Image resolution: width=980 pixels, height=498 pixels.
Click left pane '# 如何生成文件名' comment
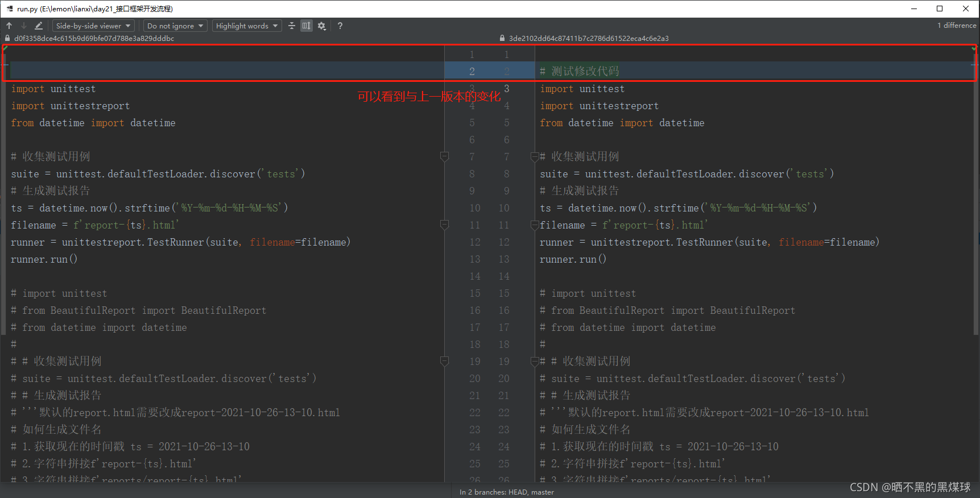pos(56,429)
